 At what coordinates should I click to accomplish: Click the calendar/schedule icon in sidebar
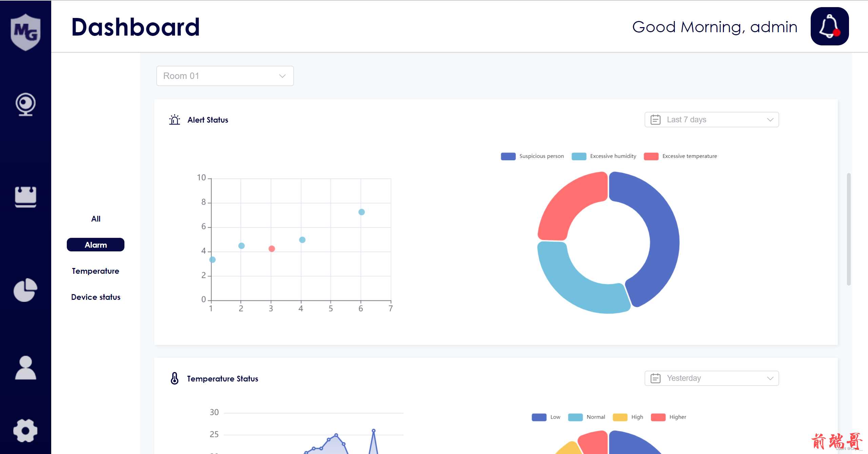(25, 196)
